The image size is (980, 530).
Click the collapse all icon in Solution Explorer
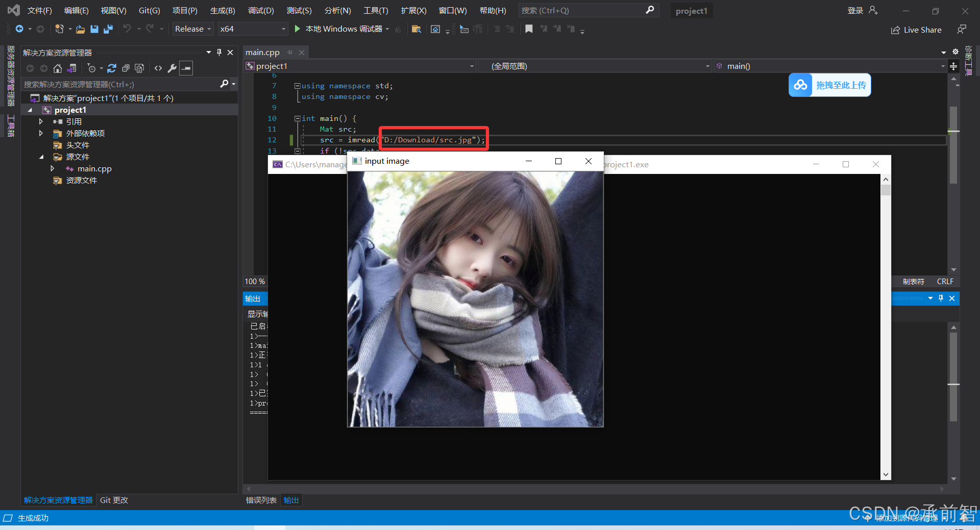[x=126, y=68]
